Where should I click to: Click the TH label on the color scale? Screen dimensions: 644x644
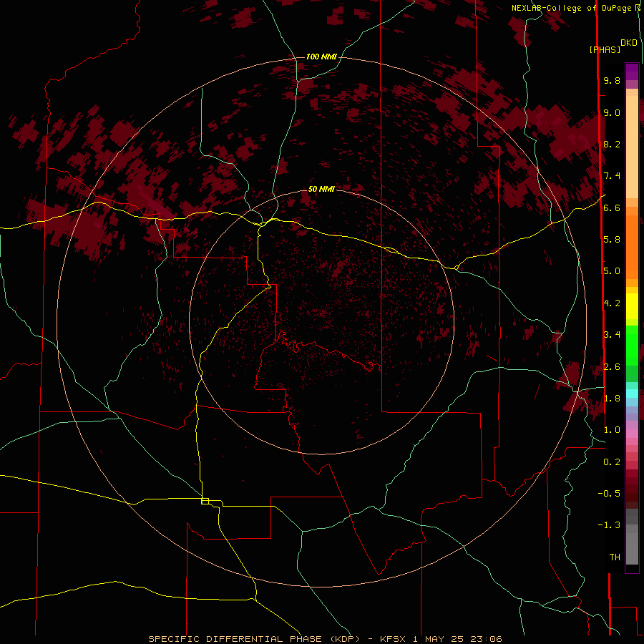point(615,557)
